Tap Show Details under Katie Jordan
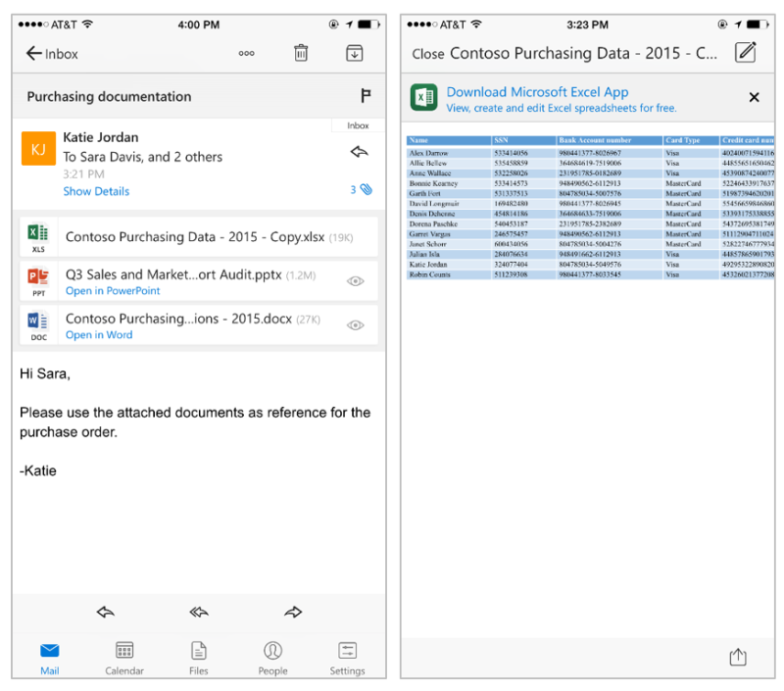 pyautogui.click(x=95, y=190)
